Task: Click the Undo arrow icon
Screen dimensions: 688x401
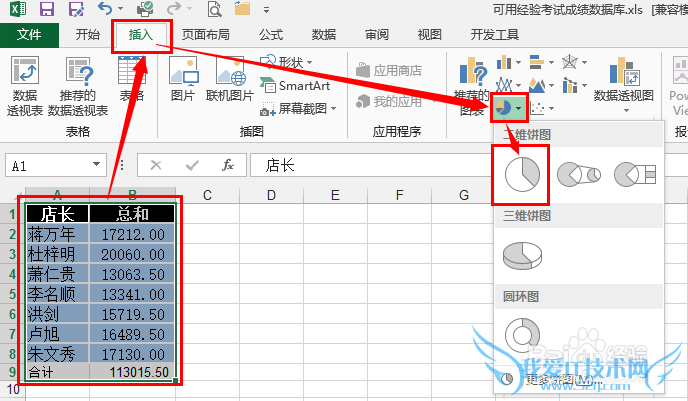Action: pyautogui.click(x=104, y=8)
